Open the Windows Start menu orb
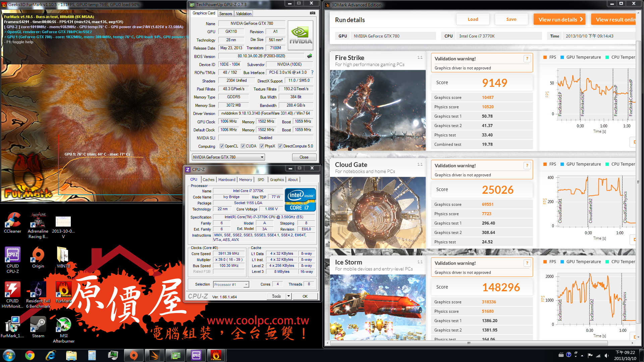 coord(9,355)
